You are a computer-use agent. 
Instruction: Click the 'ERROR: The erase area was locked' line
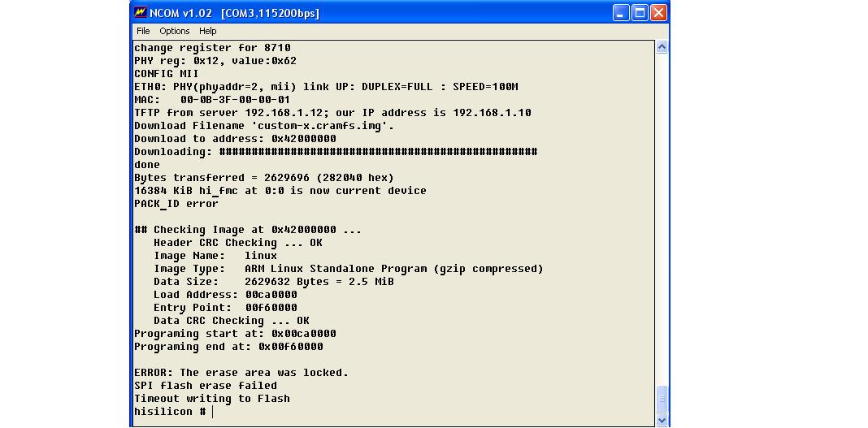click(241, 373)
